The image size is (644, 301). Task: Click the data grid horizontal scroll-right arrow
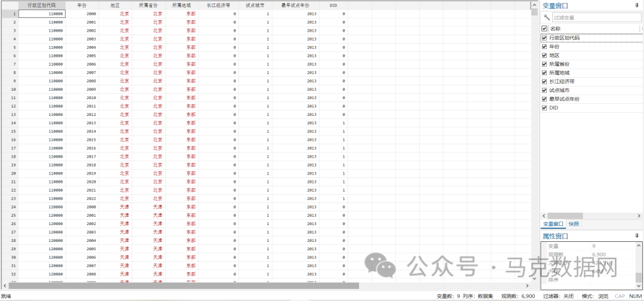[527, 285]
